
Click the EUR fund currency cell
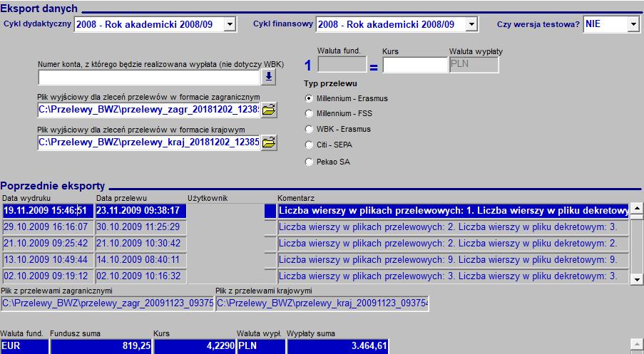25,346
